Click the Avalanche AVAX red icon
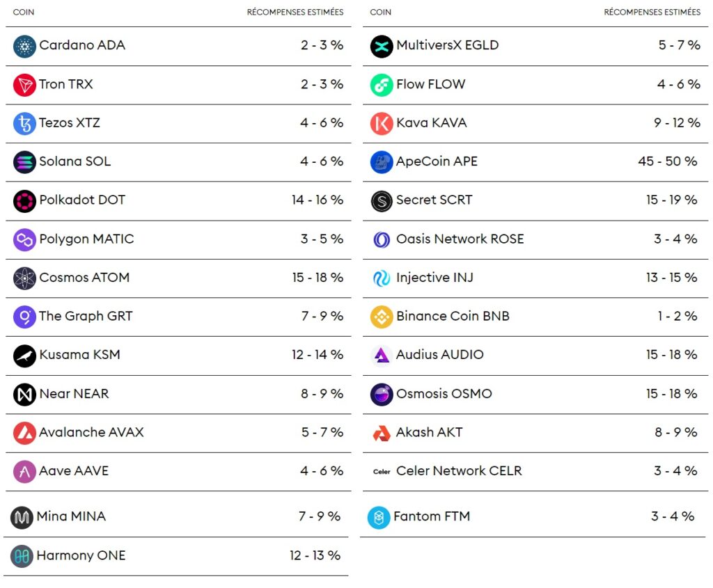Viewport: 713px width, 588px height. point(24,433)
